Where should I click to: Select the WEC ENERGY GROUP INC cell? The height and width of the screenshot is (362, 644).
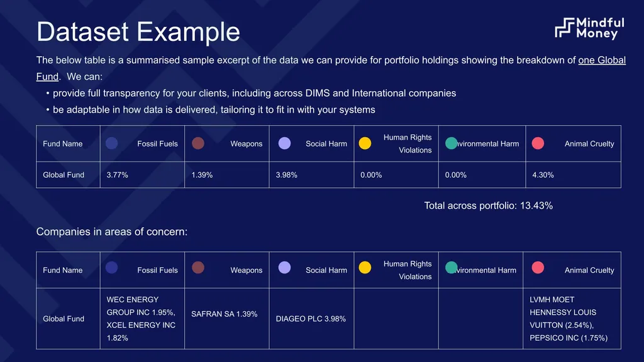click(x=142, y=319)
